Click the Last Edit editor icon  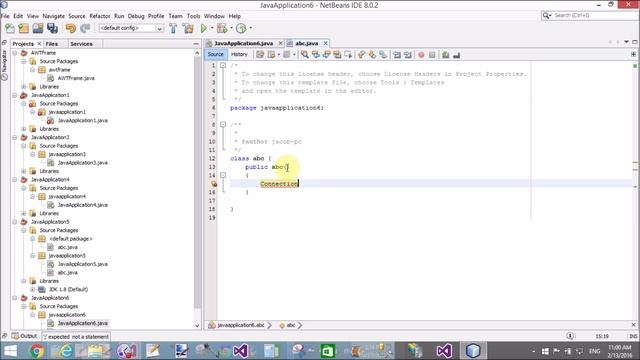coord(260,55)
